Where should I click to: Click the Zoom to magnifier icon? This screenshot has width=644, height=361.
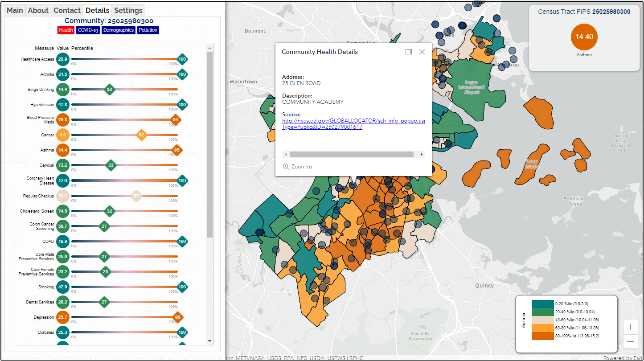tap(286, 167)
